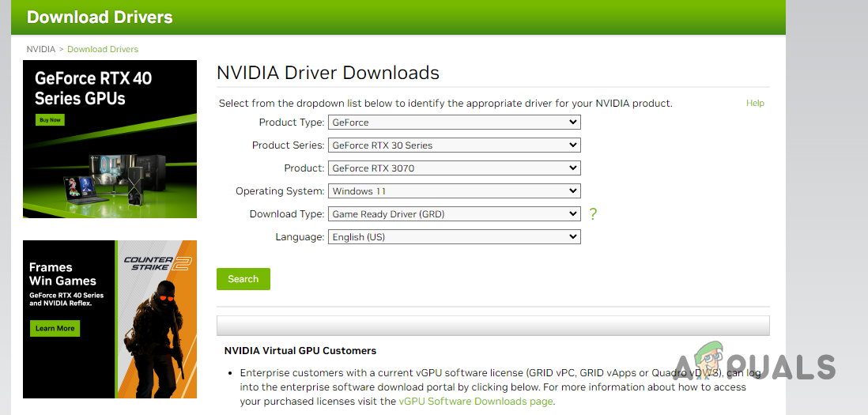868x415 pixels.
Task: Click the Product Series label
Action: point(288,145)
